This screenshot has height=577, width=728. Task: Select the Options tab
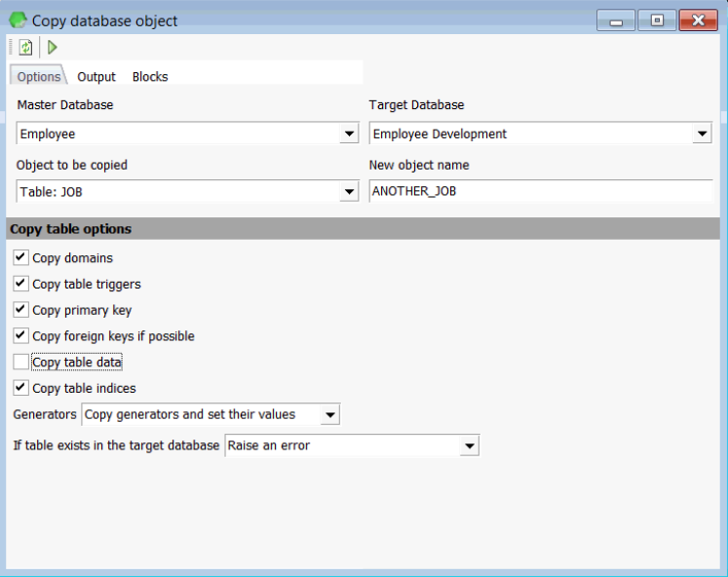[x=39, y=76]
